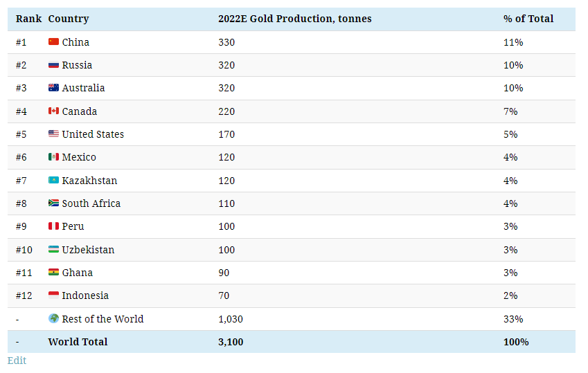Click the Peru flag icon
Viewport: 588px width, 373px height.
53,226
